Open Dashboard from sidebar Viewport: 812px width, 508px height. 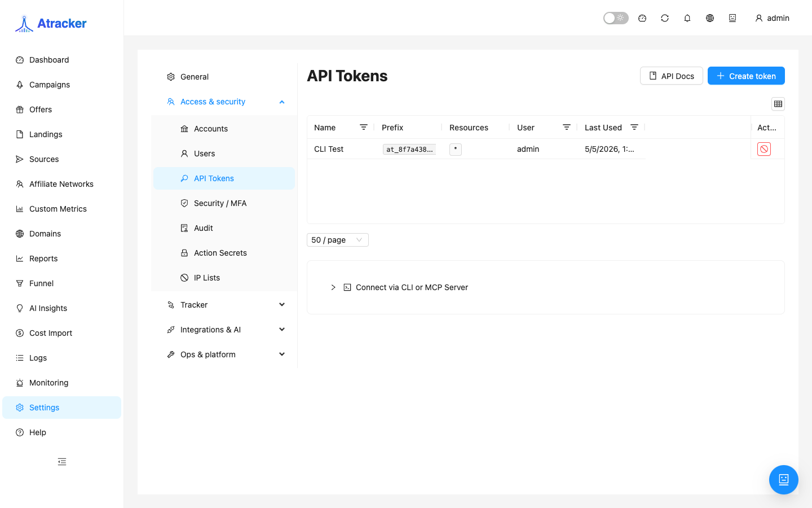click(61, 60)
